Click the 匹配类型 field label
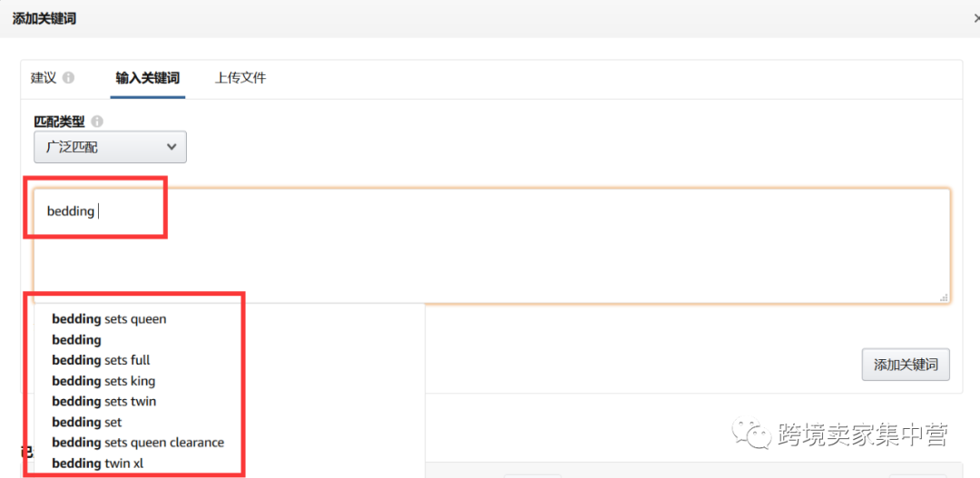Image resolution: width=980 pixels, height=478 pixels. [x=59, y=121]
